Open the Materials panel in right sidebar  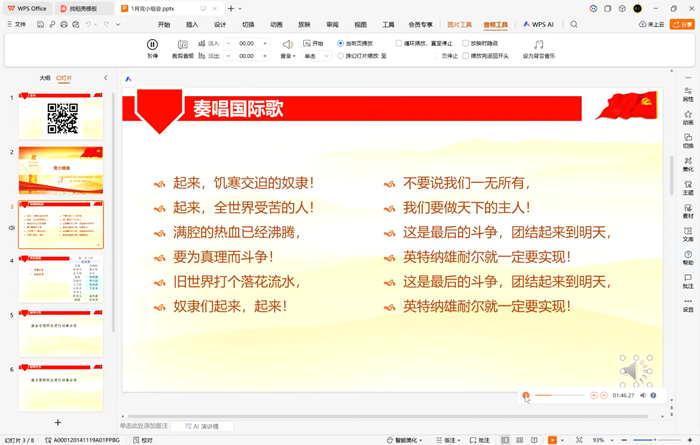pyautogui.click(x=688, y=210)
